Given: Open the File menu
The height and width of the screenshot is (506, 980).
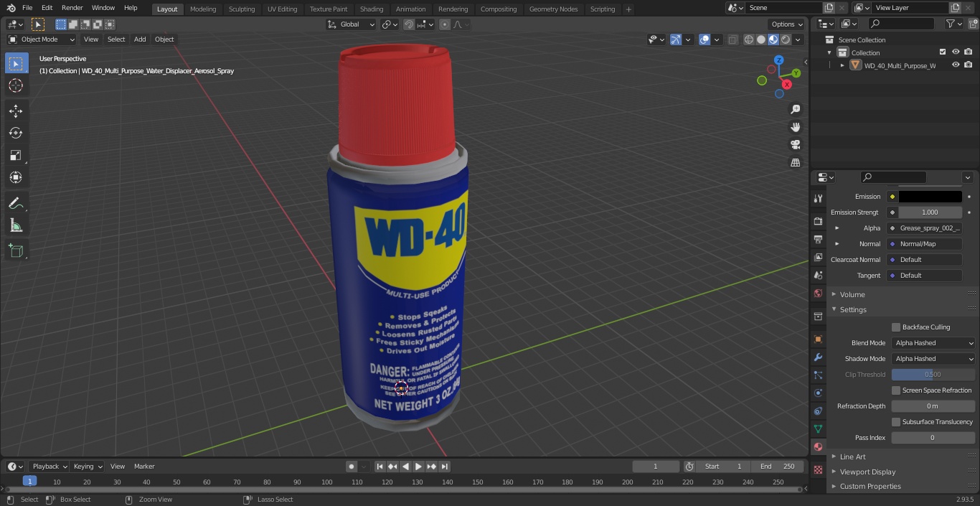Looking at the screenshot, I should click(x=27, y=8).
